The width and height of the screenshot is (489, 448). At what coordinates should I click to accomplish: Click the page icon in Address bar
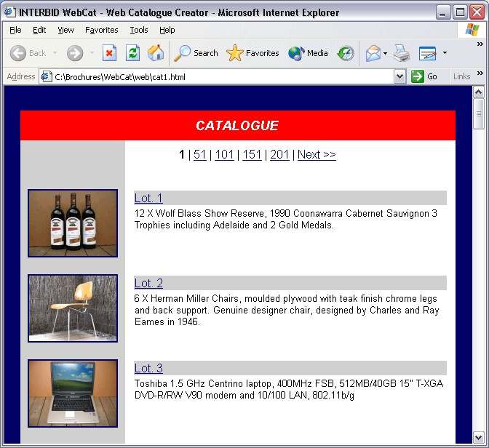coord(46,76)
